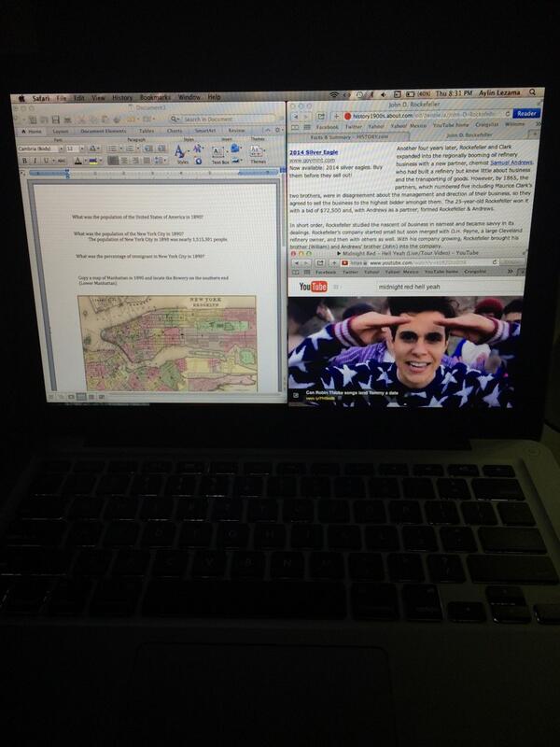Open the Document Elements ribbon tab

coord(104,131)
